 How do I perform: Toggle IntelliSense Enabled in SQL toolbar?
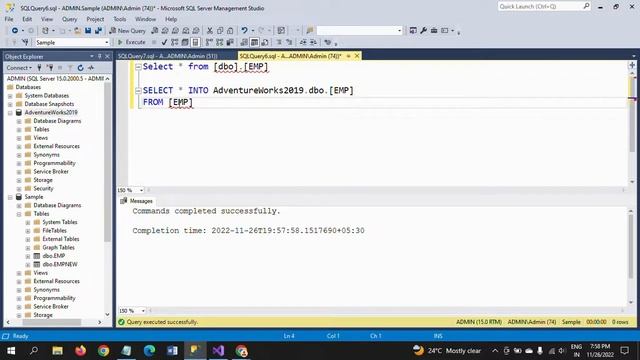196,42
